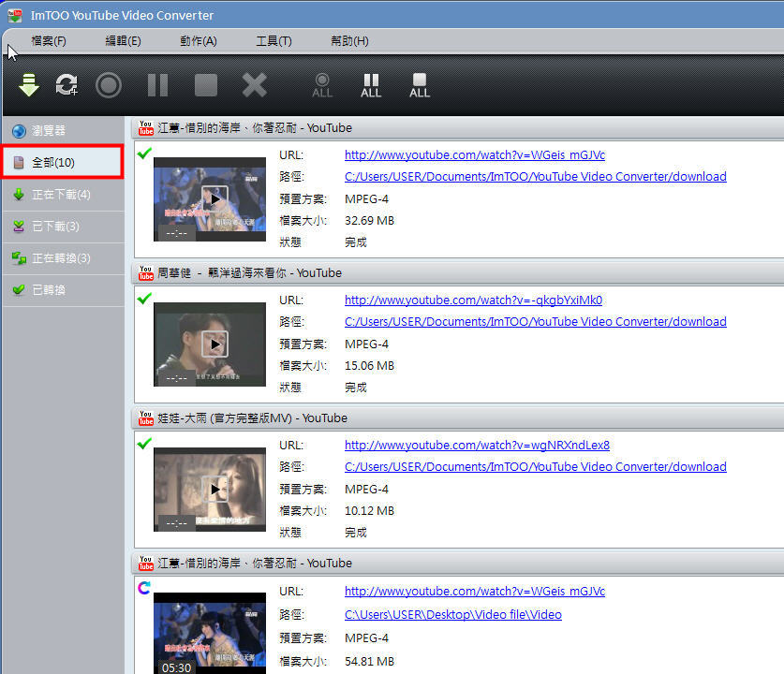This screenshot has height=674, width=784.
Task: Open the 工具(T) menu
Action: [x=274, y=41]
